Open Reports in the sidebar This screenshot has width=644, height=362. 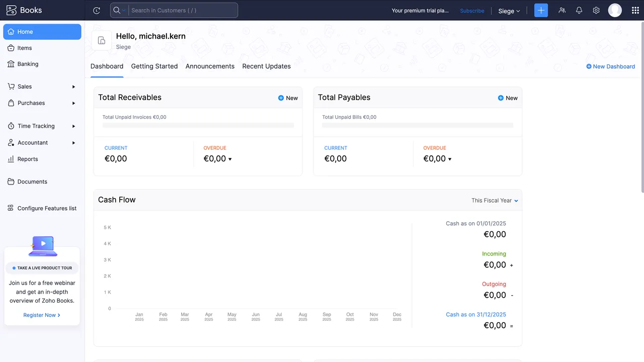click(42, 159)
